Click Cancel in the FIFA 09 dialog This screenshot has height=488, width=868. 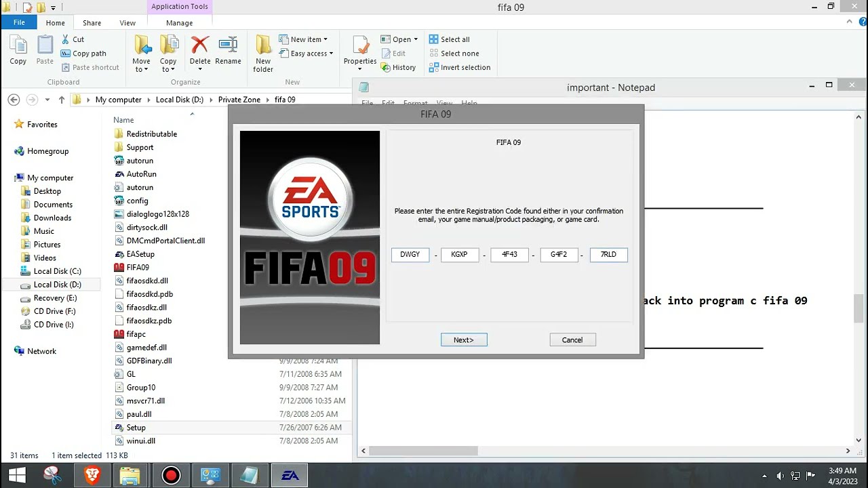pyautogui.click(x=572, y=340)
